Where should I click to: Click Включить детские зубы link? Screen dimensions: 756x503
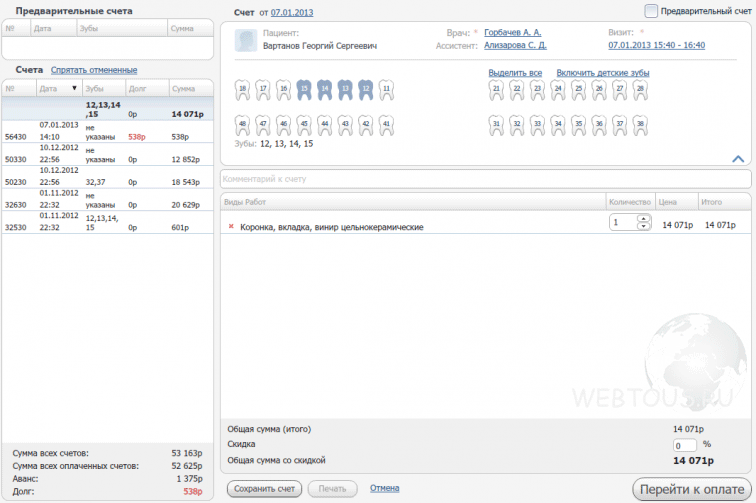click(x=603, y=73)
